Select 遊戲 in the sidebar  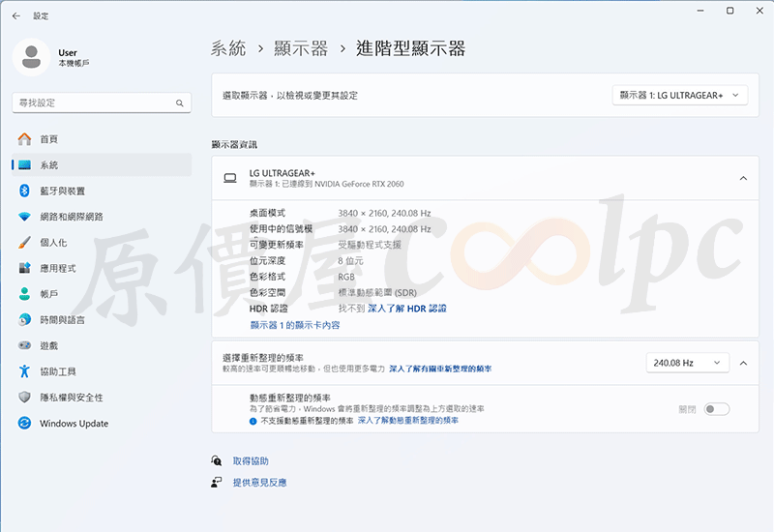(x=102, y=345)
